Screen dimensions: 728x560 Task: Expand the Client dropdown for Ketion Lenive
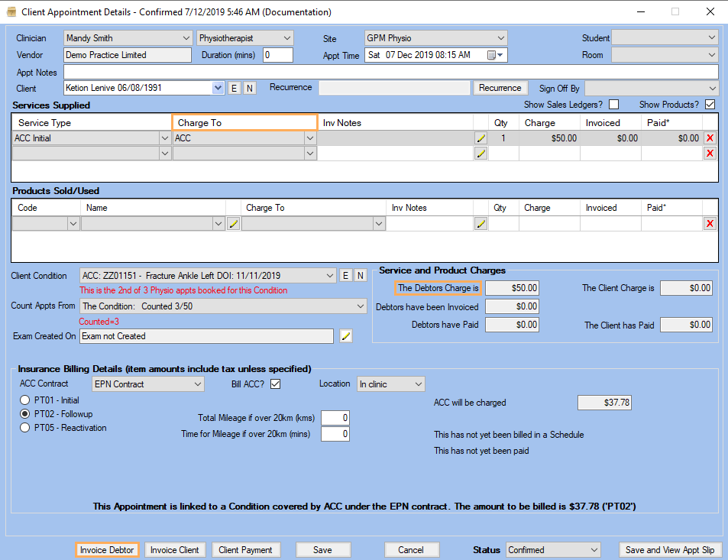(218, 88)
